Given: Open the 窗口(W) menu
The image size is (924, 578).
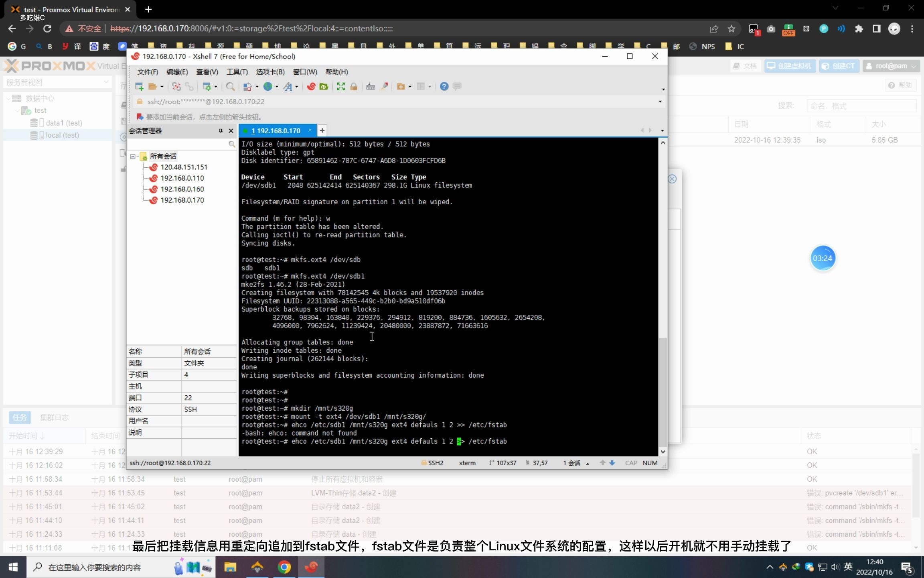Looking at the screenshot, I should 305,72.
